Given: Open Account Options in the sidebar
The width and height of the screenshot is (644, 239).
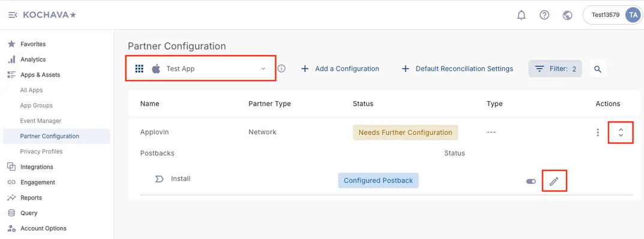Looking at the screenshot, I should (44, 228).
